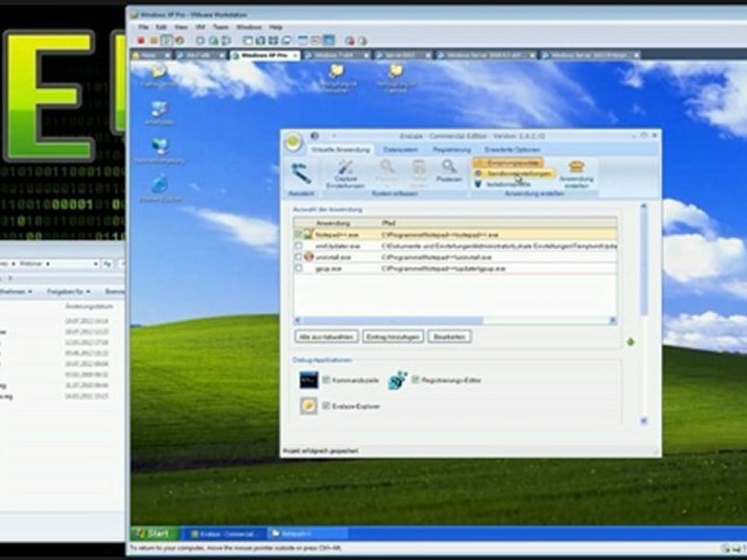Switch to Windows XP Pro VM tab
Viewport: 747px width, 560px height.
coord(265,55)
